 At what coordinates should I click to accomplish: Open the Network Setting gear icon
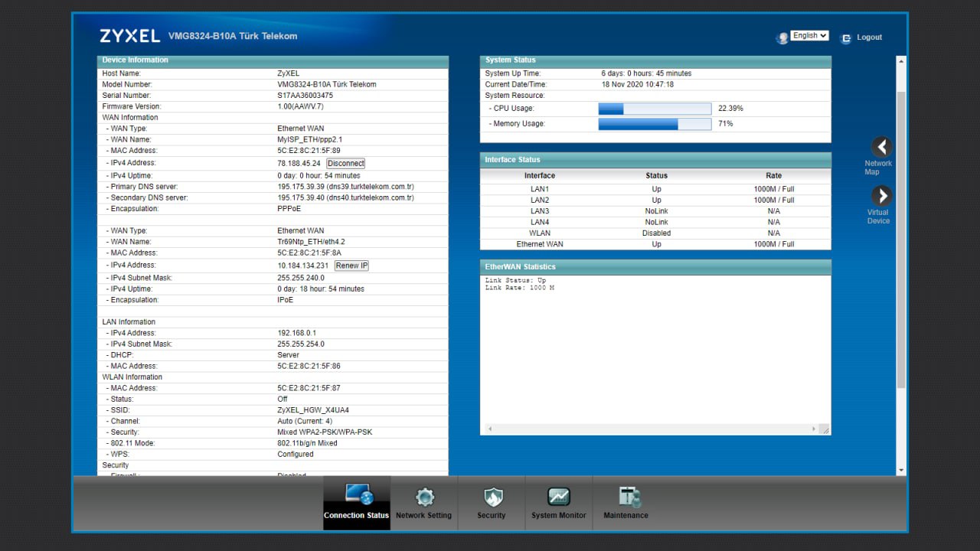point(425,497)
